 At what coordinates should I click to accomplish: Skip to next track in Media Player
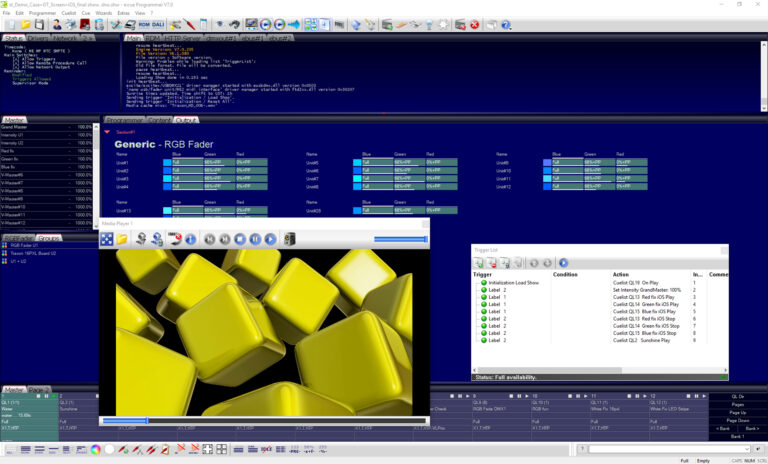pos(225,239)
